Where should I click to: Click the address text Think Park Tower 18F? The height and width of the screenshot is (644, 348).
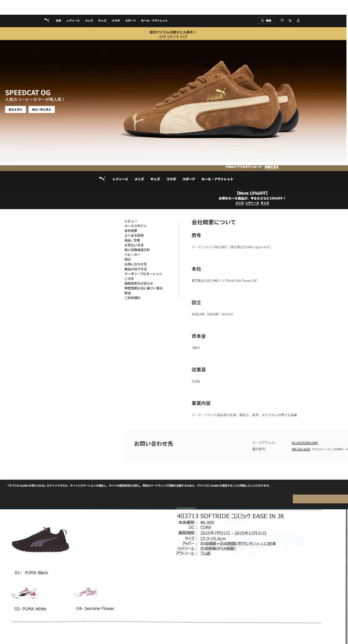point(241,281)
